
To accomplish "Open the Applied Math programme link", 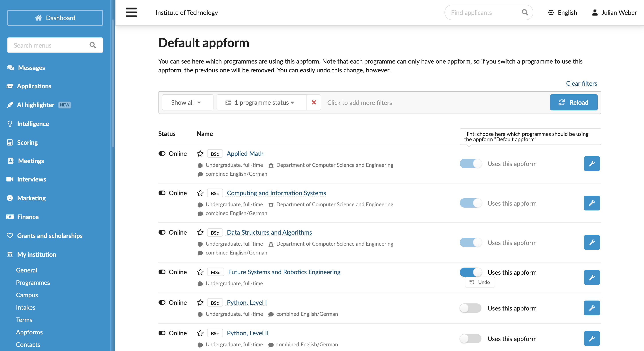I will 245,154.
